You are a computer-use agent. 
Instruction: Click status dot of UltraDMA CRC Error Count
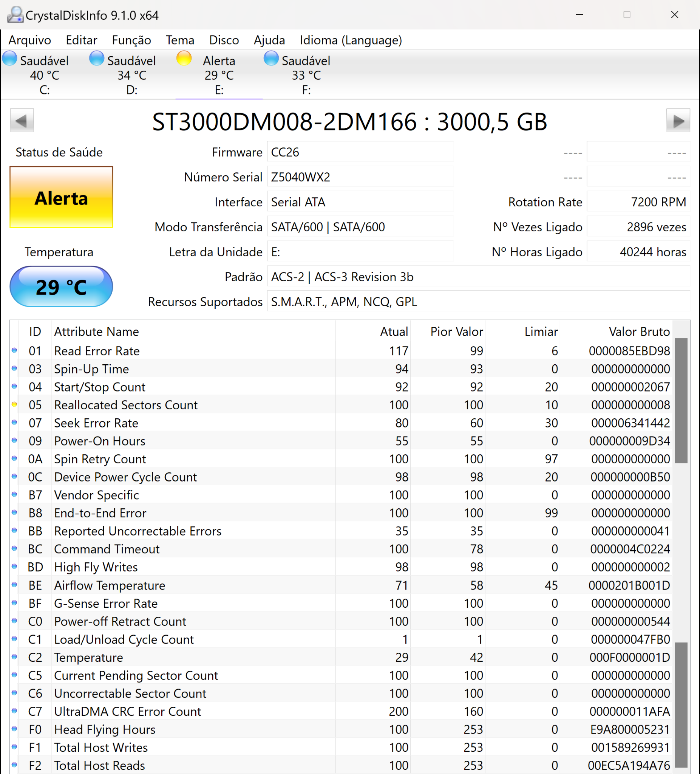click(14, 711)
